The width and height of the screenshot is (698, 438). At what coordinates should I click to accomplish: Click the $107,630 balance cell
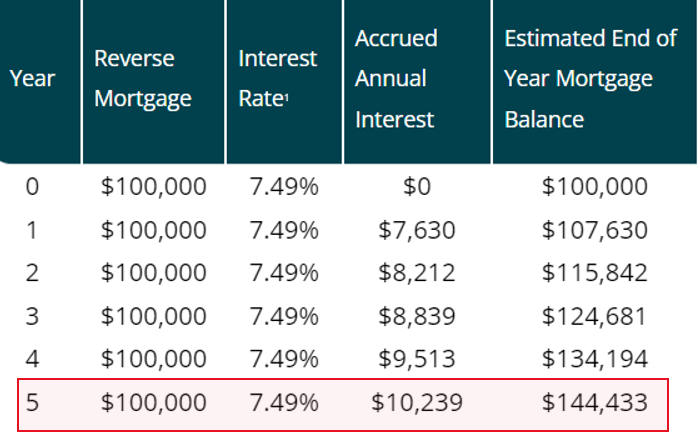pos(594,230)
